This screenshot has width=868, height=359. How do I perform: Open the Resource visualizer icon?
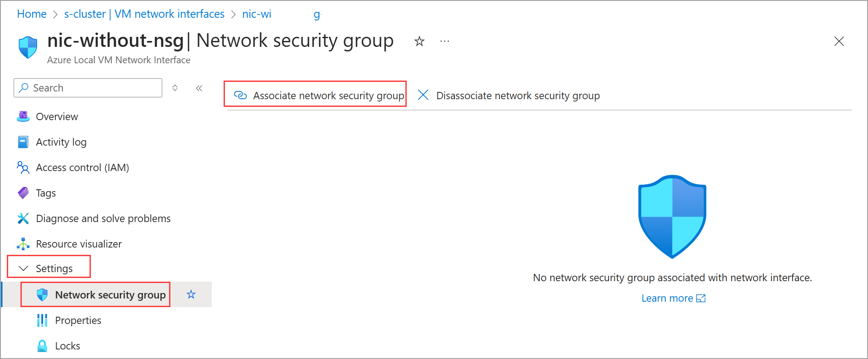tap(23, 244)
